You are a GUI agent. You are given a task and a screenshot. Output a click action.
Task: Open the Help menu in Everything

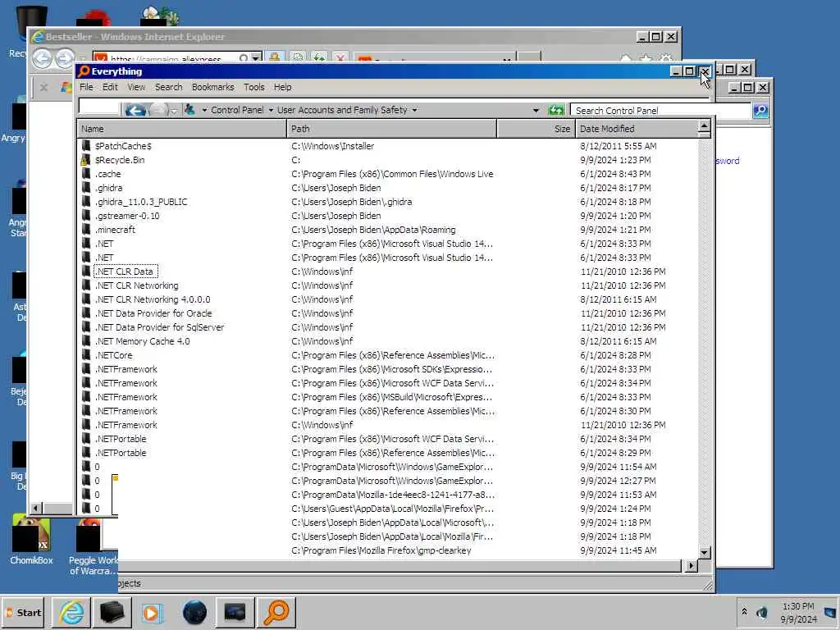(x=282, y=87)
